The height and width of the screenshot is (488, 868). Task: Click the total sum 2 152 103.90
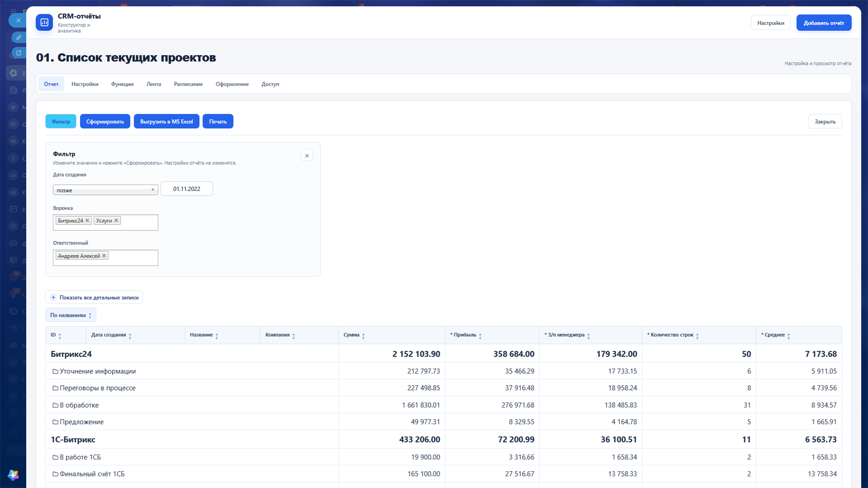[416, 354]
